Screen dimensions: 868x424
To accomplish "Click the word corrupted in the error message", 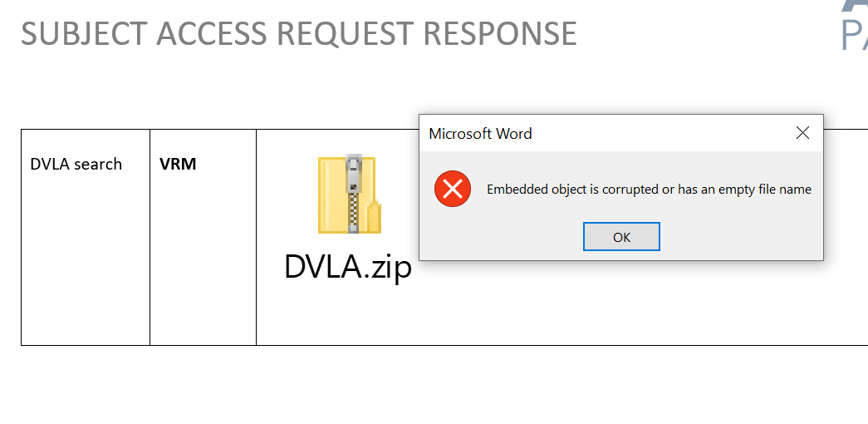I will (630, 190).
